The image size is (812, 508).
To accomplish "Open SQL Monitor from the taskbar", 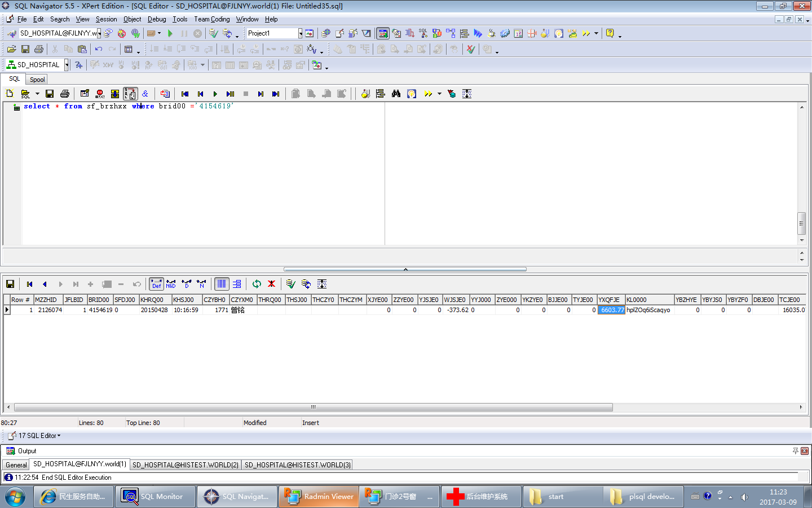I will pyautogui.click(x=156, y=497).
